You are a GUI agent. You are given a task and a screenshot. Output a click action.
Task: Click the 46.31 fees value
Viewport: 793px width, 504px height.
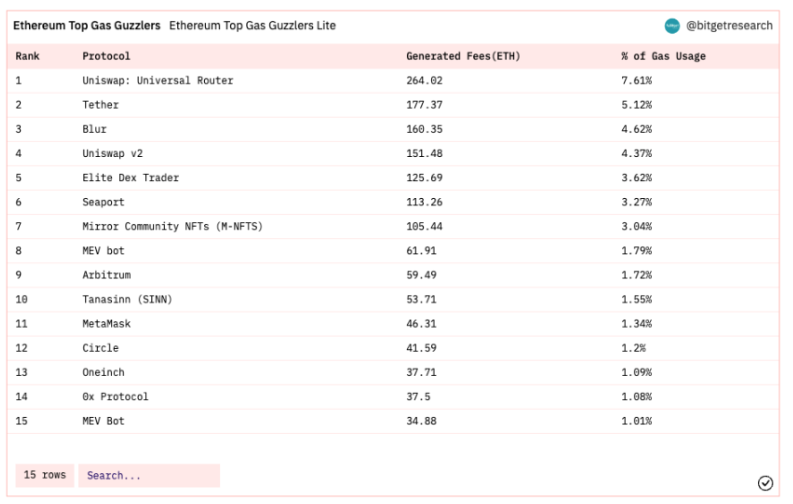(421, 324)
